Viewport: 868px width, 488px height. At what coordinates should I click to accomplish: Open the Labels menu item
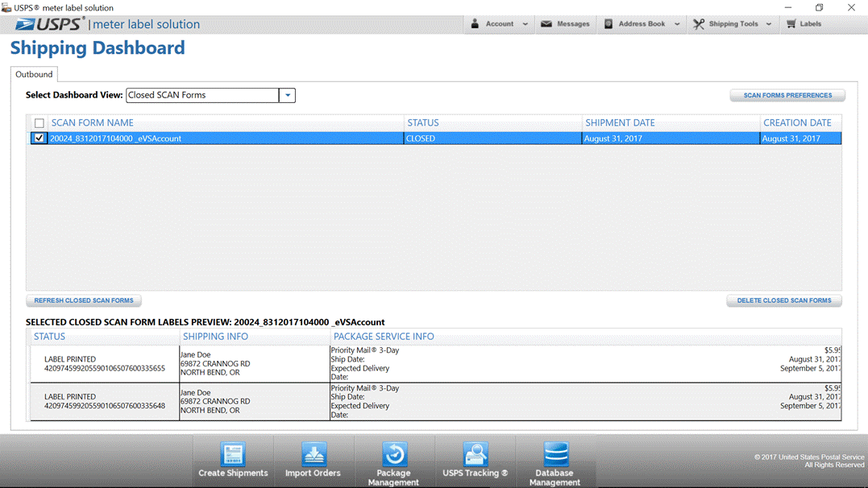tap(804, 24)
